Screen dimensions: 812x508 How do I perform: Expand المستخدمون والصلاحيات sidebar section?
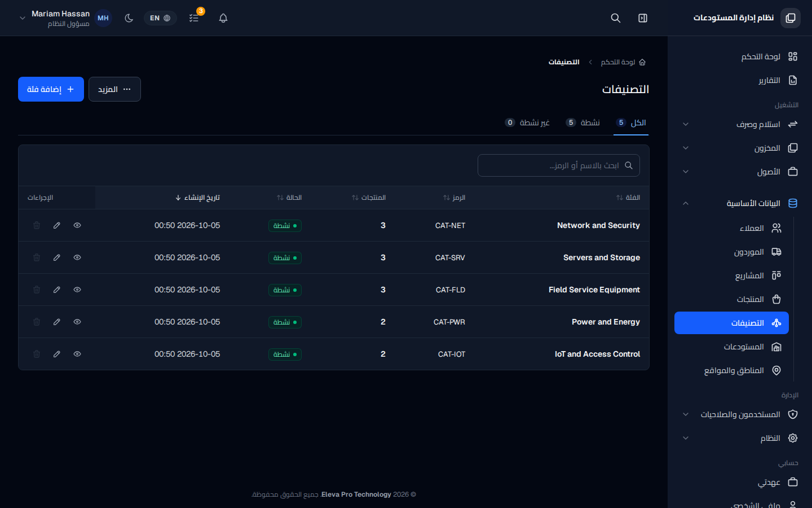pos(740,414)
